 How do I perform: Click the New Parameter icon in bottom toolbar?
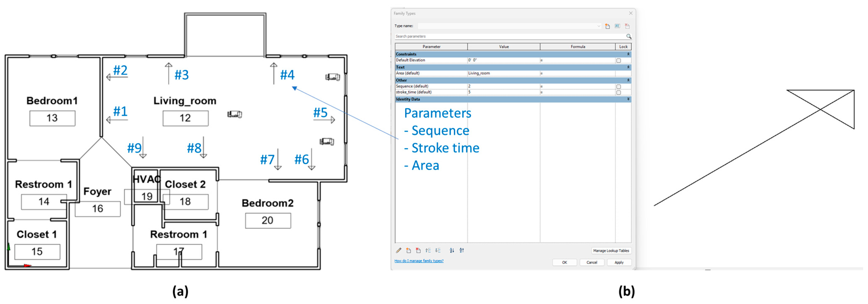(408, 250)
